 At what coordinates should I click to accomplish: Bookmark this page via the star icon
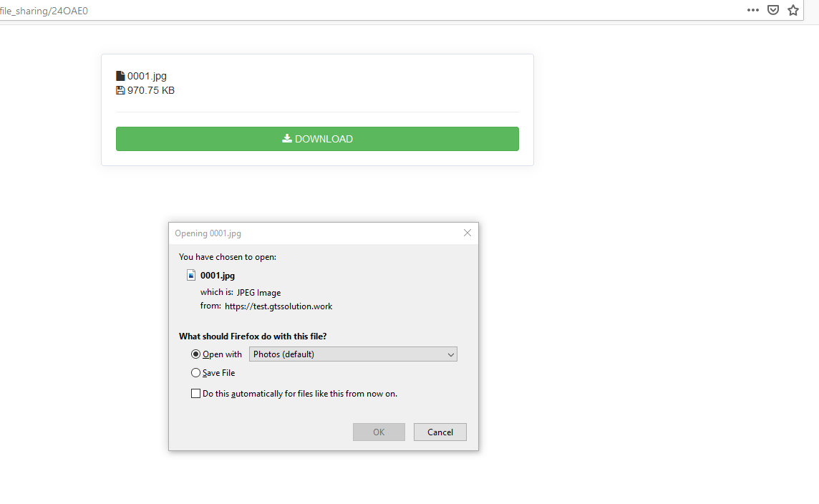coord(793,10)
